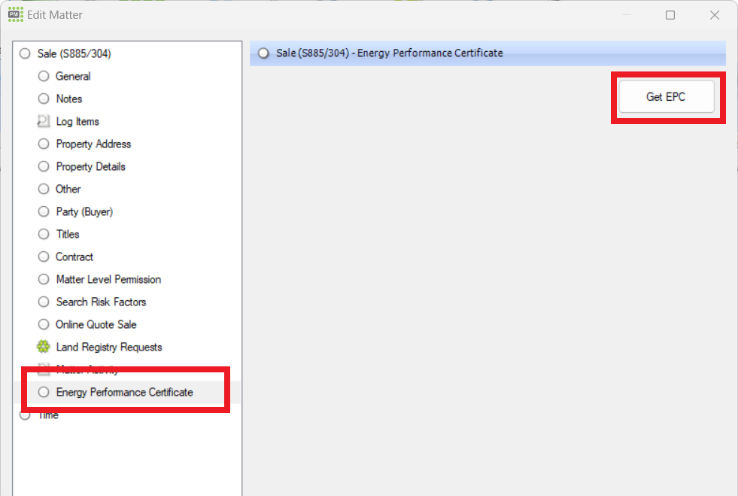Open Search Risk Factors
The height and width of the screenshot is (496, 738).
pos(100,302)
